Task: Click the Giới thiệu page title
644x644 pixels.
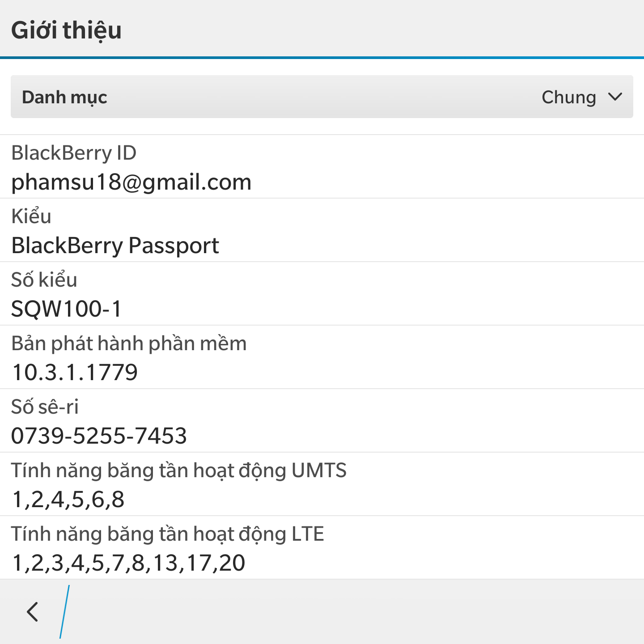Action: click(66, 30)
